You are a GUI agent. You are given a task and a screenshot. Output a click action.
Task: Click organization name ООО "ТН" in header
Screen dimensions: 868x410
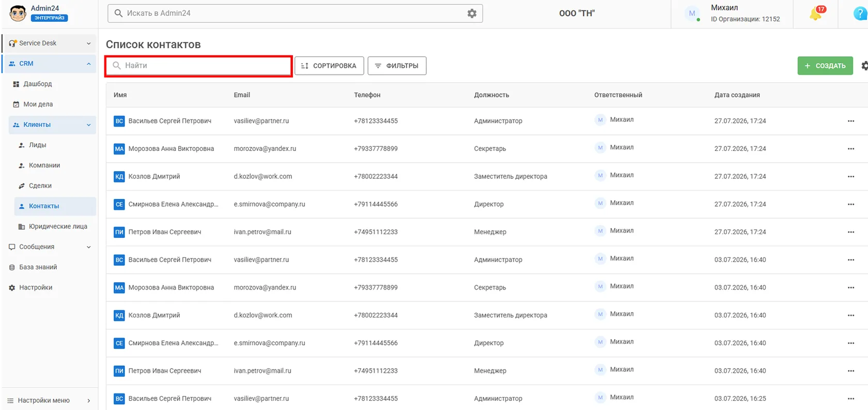(577, 13)
